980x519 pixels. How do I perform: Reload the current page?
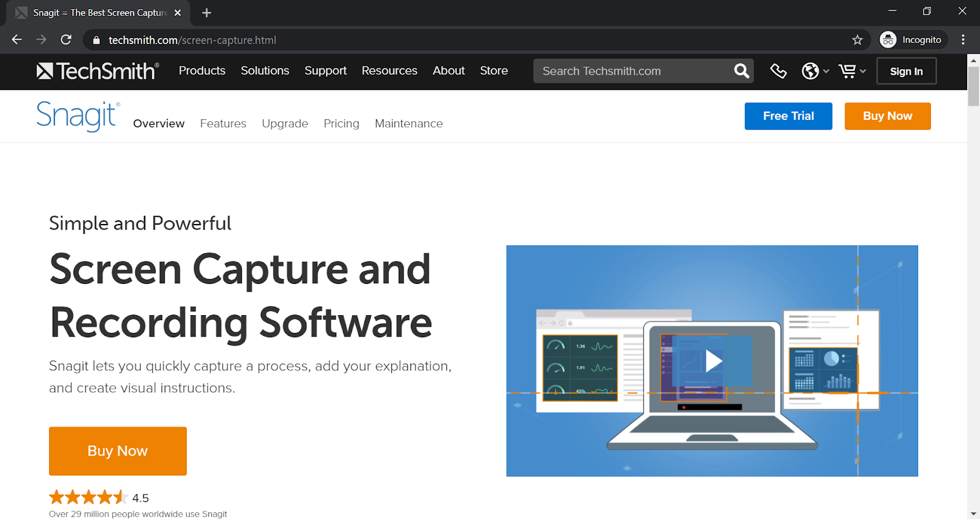(x=66, y=40)
